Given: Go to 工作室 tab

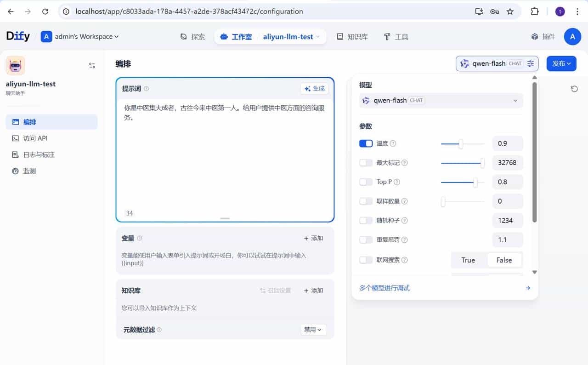Looking at the screenshot, I should click(x=236, y=37).
